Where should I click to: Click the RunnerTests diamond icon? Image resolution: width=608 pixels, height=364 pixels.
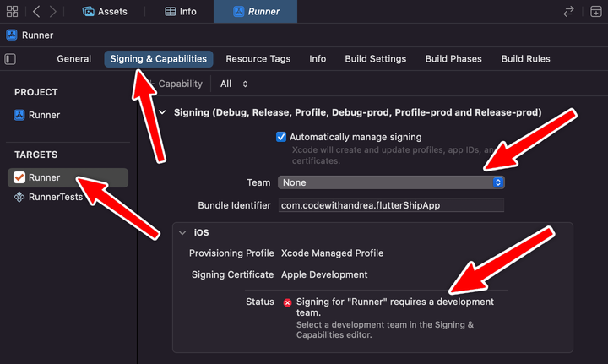19,197
